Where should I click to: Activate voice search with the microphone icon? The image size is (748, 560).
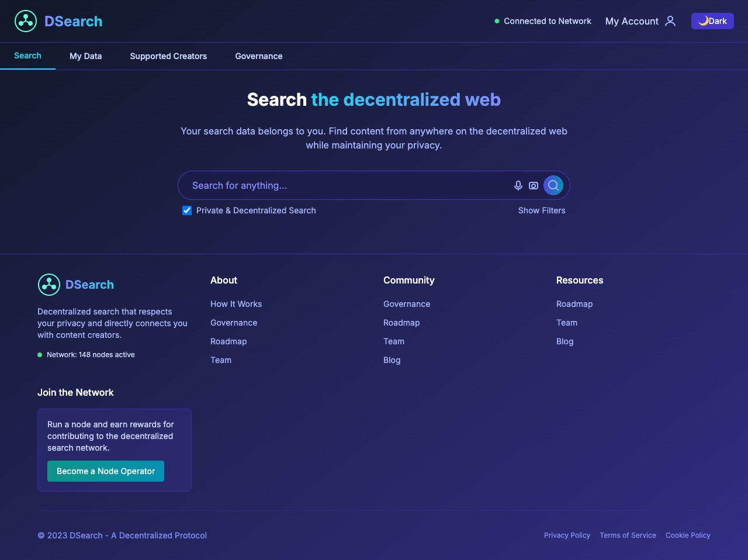(518, 185)
